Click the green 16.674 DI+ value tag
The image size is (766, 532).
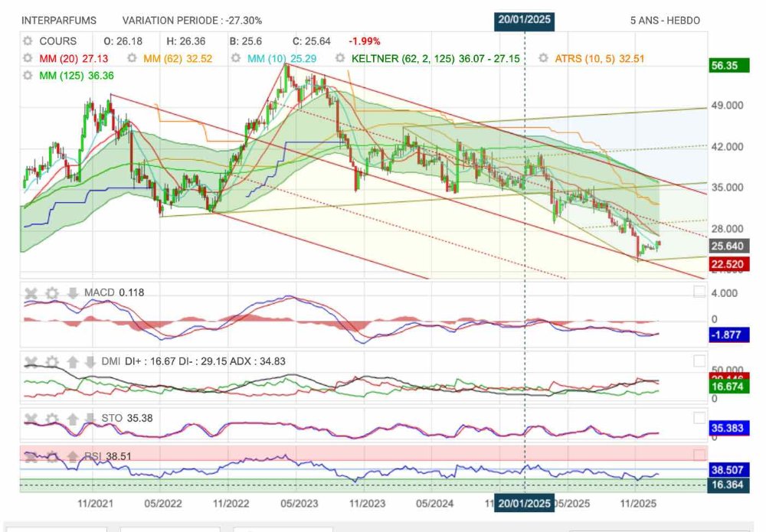click(x=729, y=387)
